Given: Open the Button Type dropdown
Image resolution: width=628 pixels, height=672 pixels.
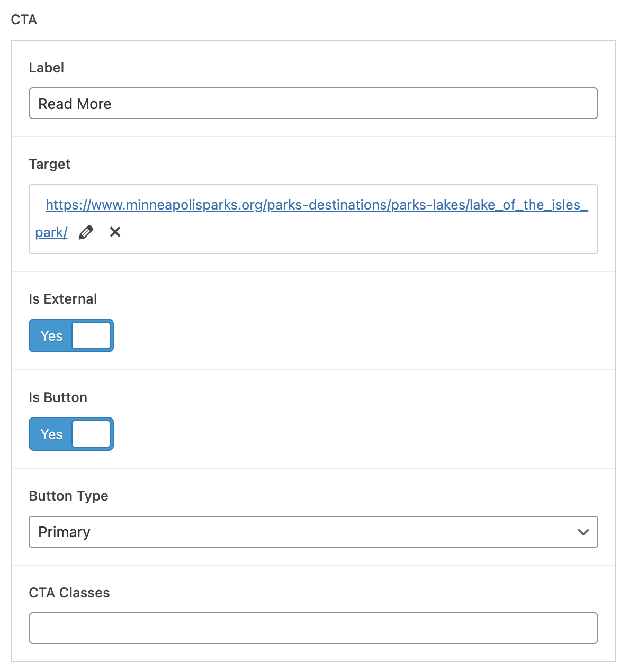Looking at the screenshot, I should 313,532.
